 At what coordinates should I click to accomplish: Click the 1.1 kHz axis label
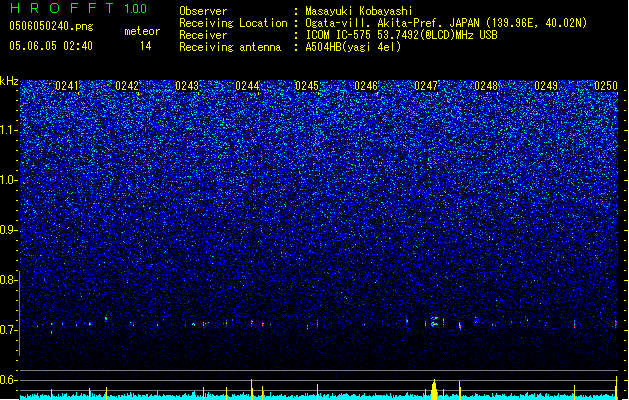[9, 130]
